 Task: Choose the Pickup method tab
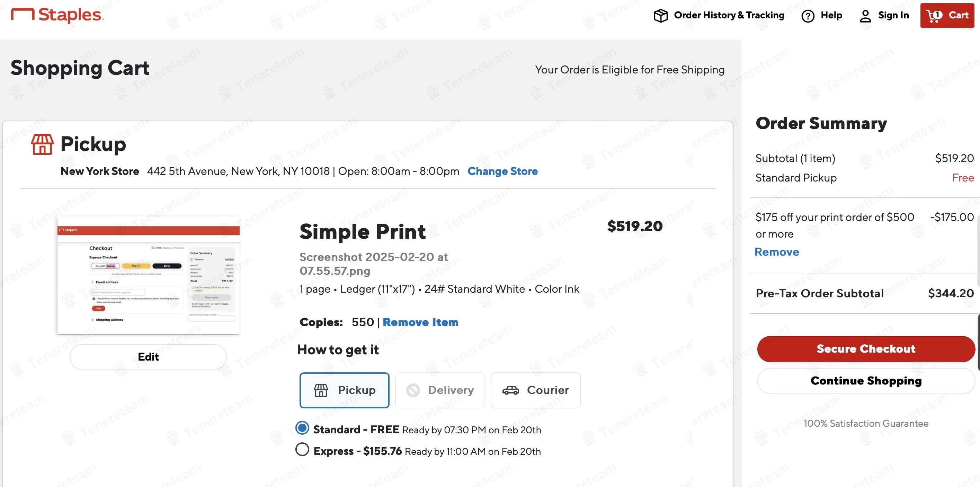(x=344, y=390)
